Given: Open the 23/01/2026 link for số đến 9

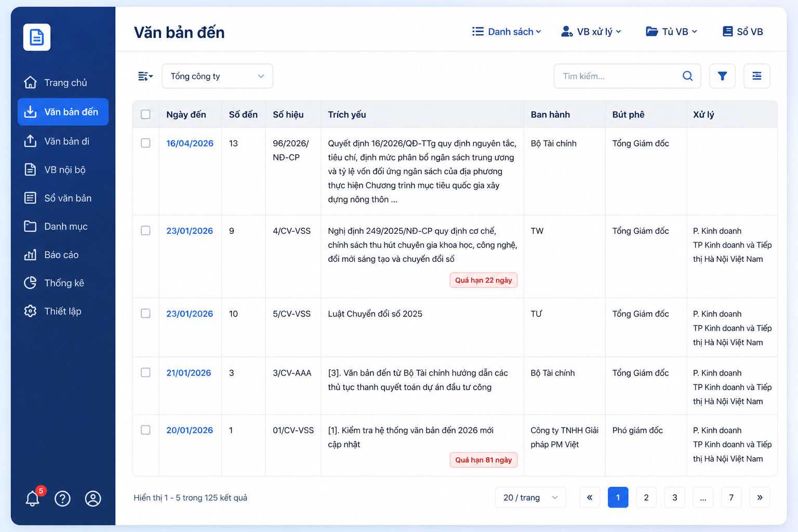Looking at the screenshot, I should point(190,231).
